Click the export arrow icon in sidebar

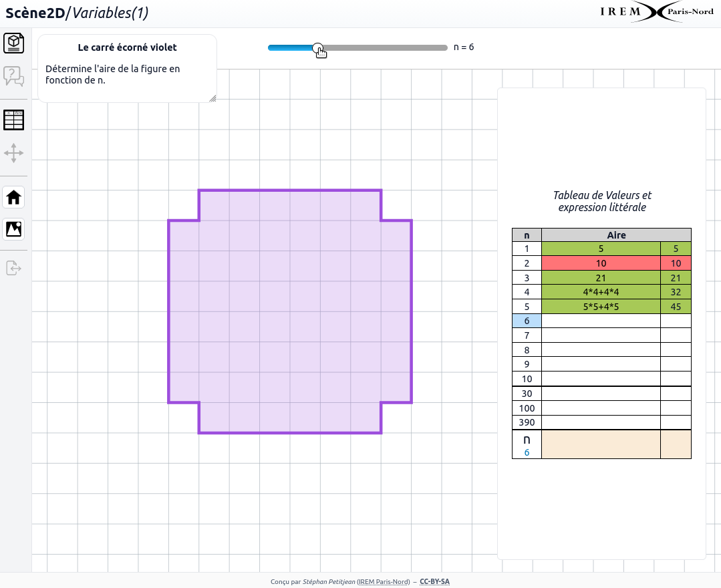14,268
